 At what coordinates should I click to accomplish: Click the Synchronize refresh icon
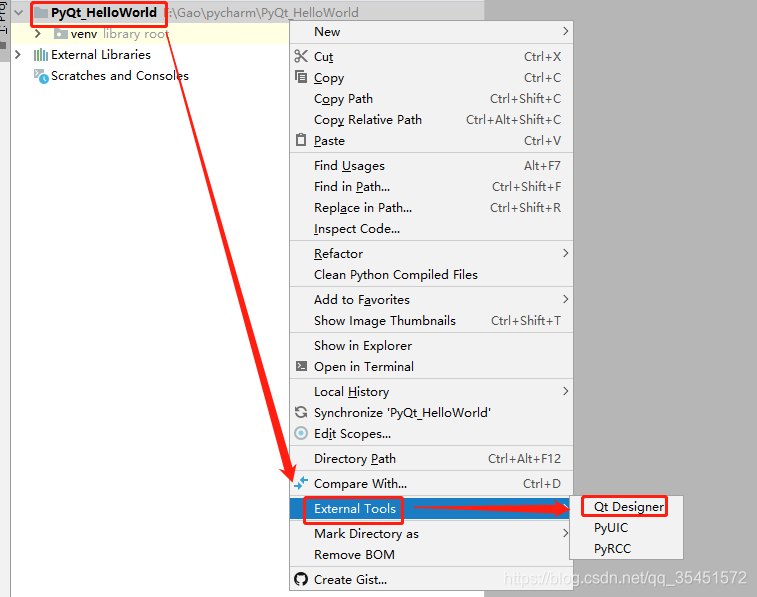pos(301,412)
